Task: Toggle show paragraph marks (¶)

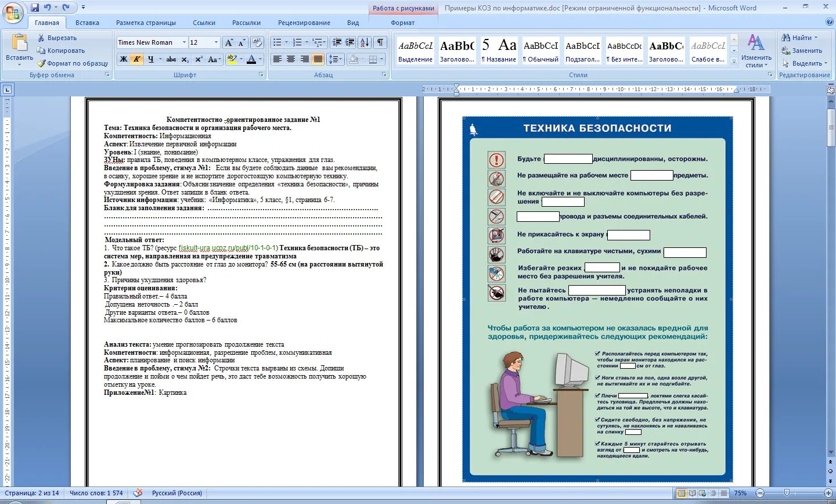Action: tap(380, 42)
